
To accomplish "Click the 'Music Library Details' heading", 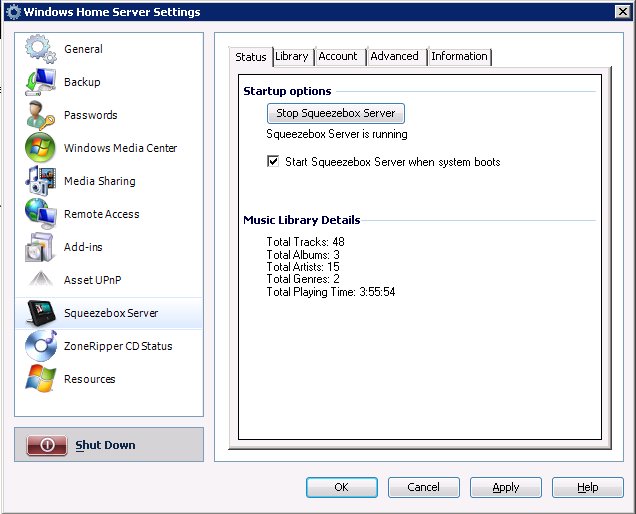I will tap(301, 220).
